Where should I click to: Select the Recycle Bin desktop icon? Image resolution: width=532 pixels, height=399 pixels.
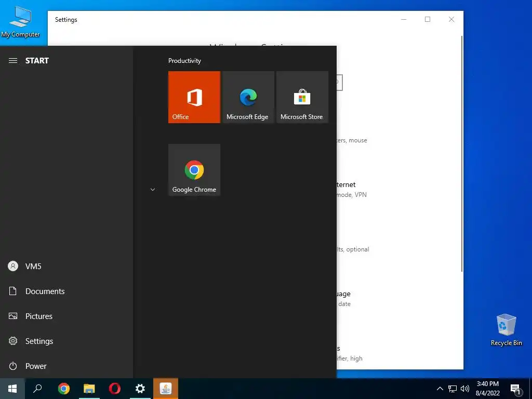pos(506,330)
